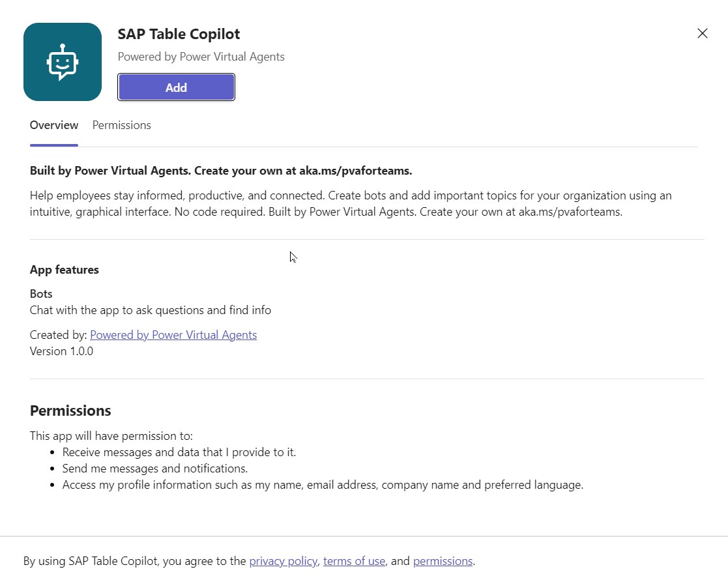Select the App features heading

pos(65,270)
